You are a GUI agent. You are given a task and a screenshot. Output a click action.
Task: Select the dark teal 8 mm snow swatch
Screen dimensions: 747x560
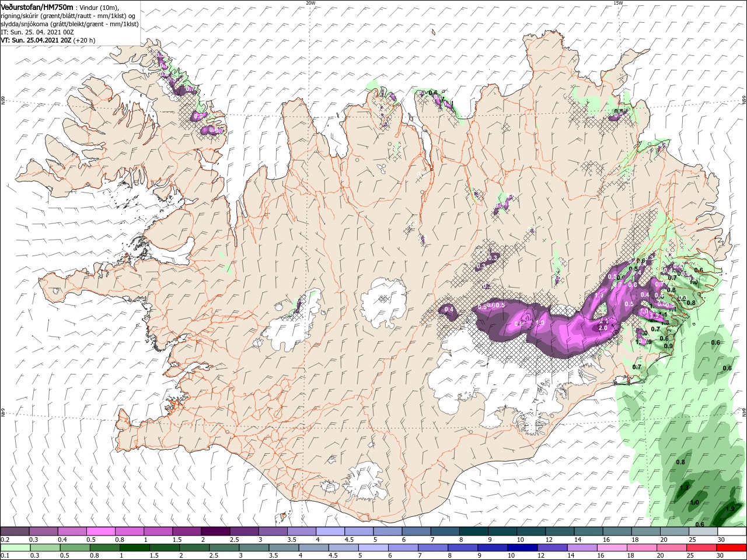click(473, 531)
